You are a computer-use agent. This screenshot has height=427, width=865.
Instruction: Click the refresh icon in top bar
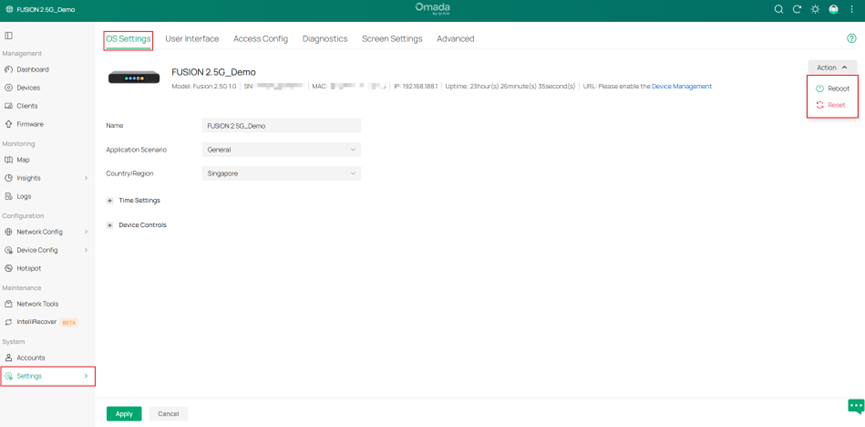pyautogui.click(x=797, y=9)
